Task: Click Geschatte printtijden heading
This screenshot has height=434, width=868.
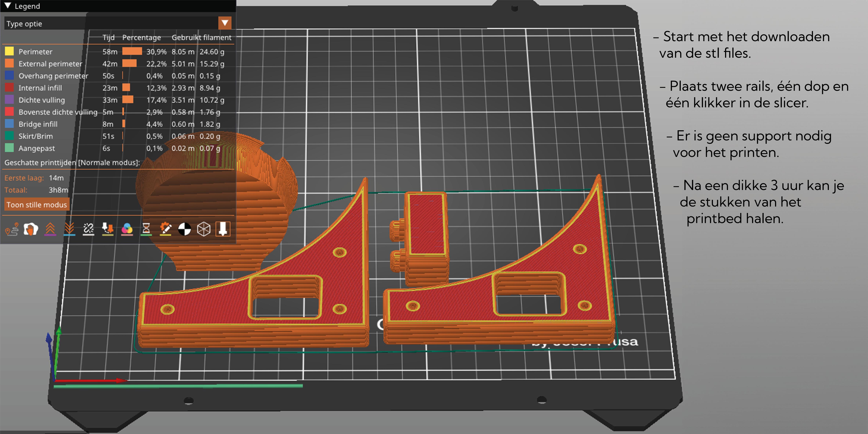Action: tap(72, 162)
